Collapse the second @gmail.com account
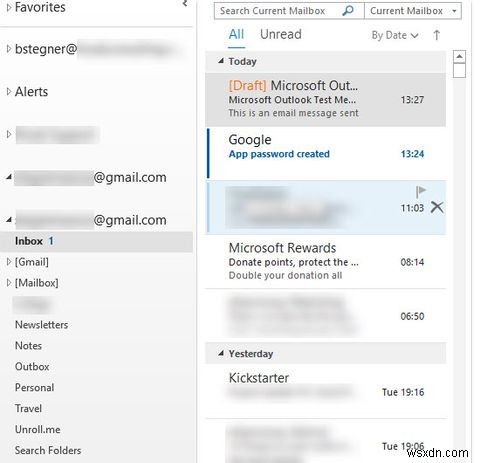Viewport: 480px width, 463px height. coord(9,220)
